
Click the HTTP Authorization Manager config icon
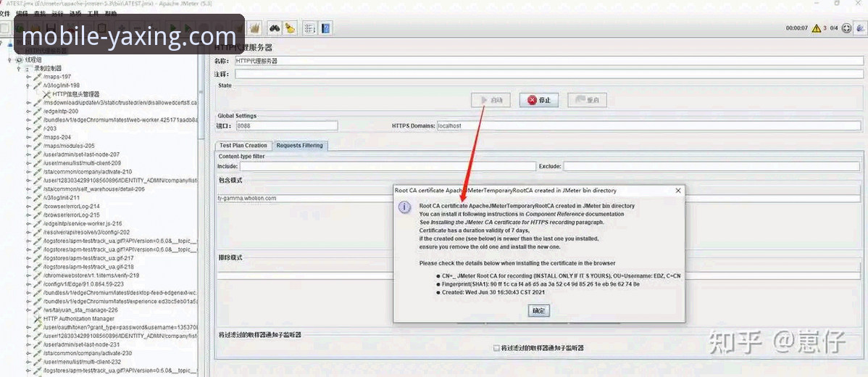coord(38,319)
